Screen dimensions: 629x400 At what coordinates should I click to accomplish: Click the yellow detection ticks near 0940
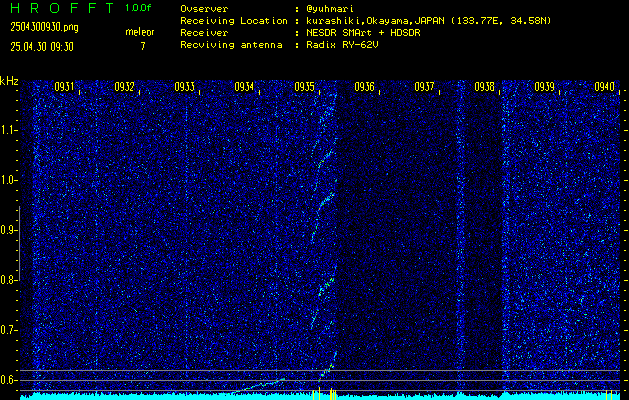(609, 394)
